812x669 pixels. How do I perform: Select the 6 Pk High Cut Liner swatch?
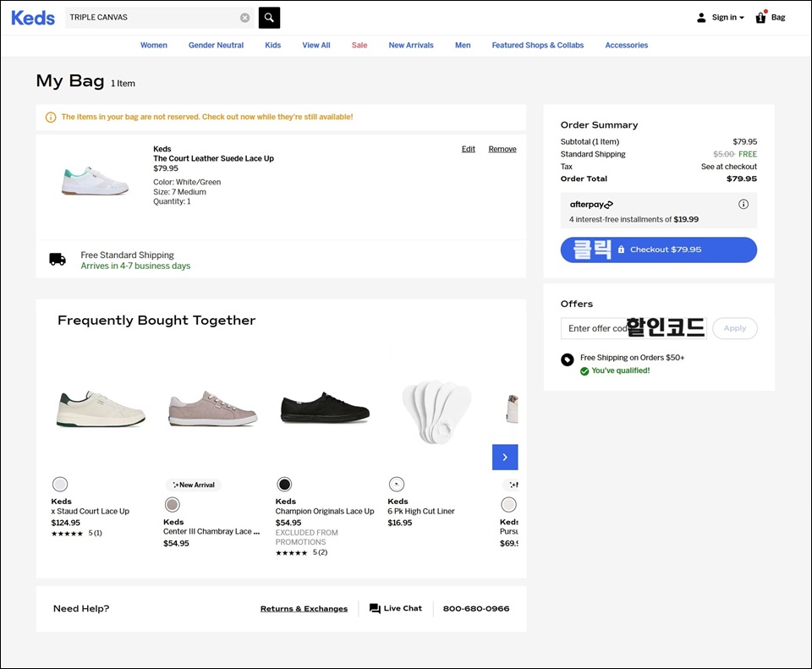pos(397,484)
